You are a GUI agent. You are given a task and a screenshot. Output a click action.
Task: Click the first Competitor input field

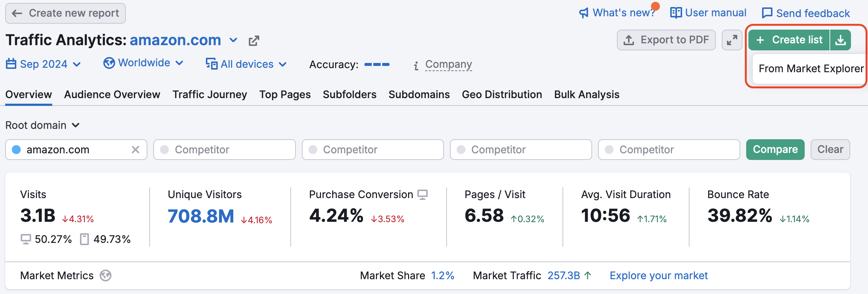(224, 150)
